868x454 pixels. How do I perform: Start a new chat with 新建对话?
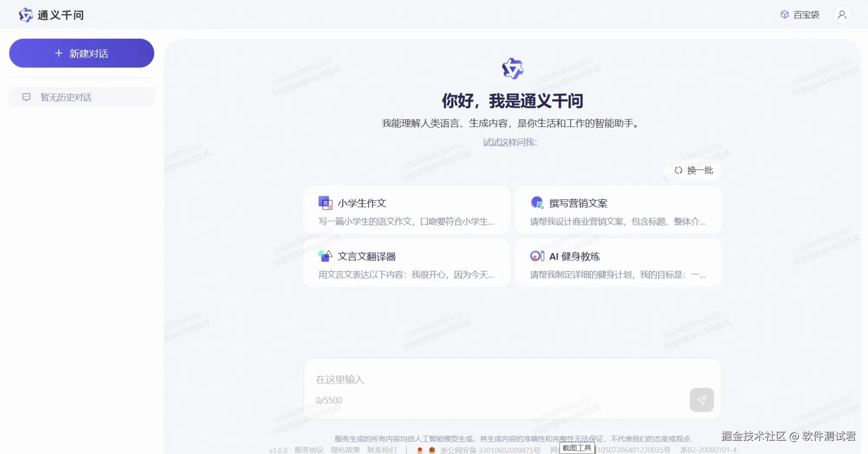(x=82, y=53)
